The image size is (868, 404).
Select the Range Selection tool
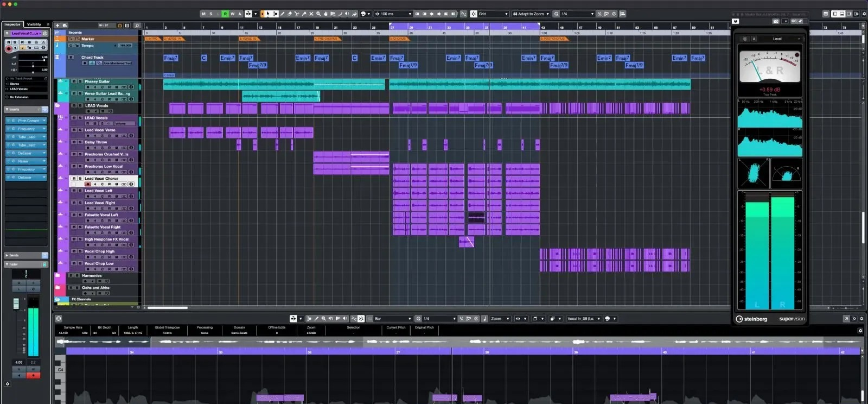(x=275, y=14)
